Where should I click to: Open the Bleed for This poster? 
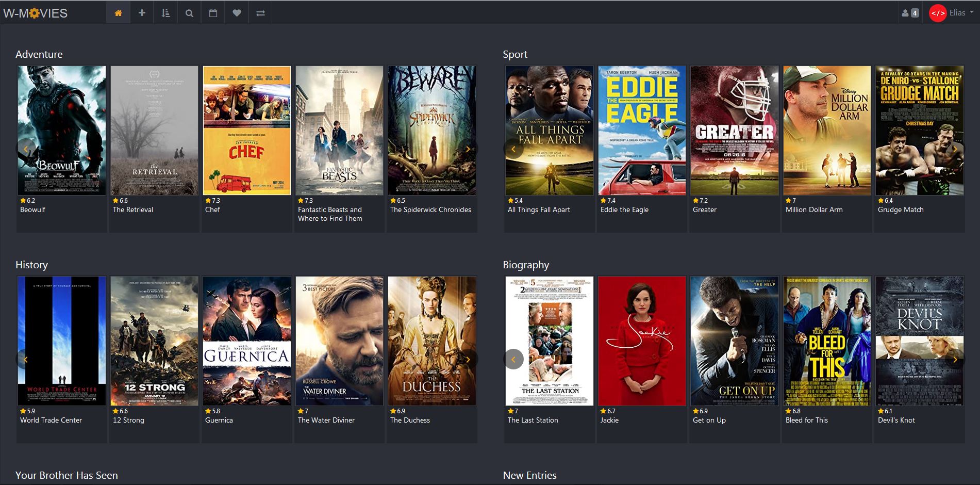coord(827,341)
